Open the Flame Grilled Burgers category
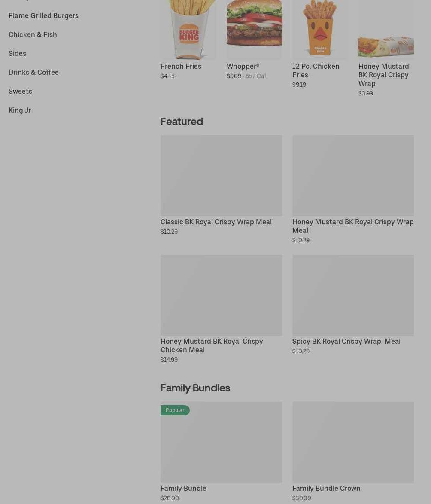 [43, 16]
